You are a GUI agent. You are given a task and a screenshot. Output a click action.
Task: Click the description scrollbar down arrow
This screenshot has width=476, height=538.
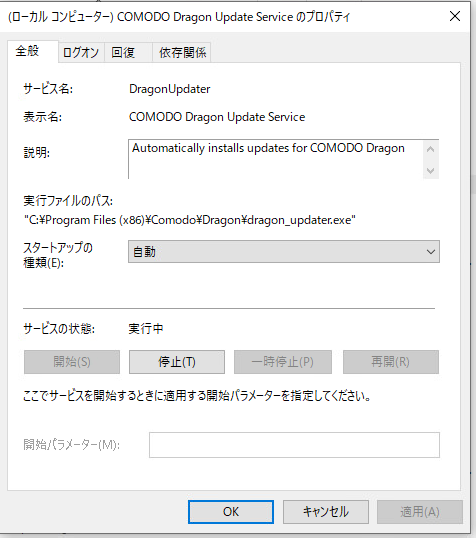pyautogui.click(x=431, y=170)
